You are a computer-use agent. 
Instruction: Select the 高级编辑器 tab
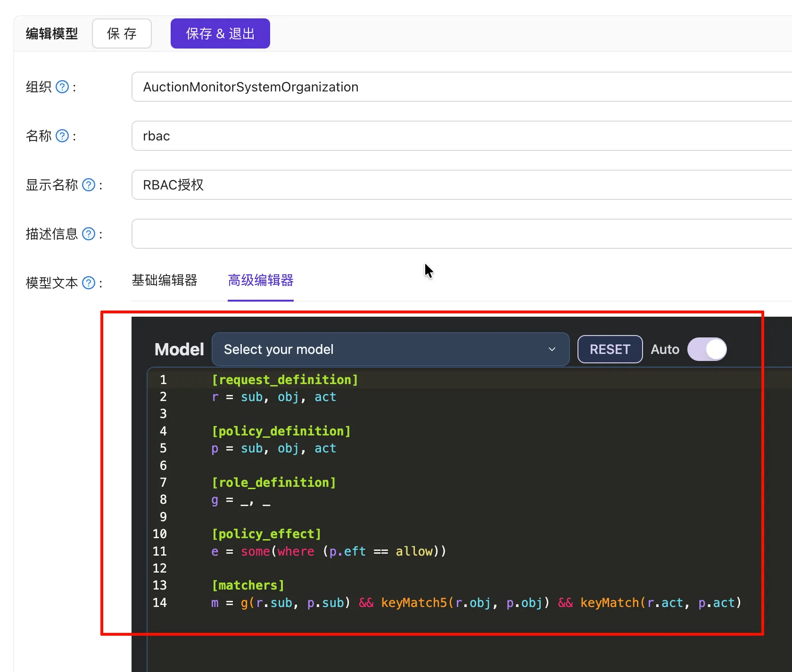260,281
